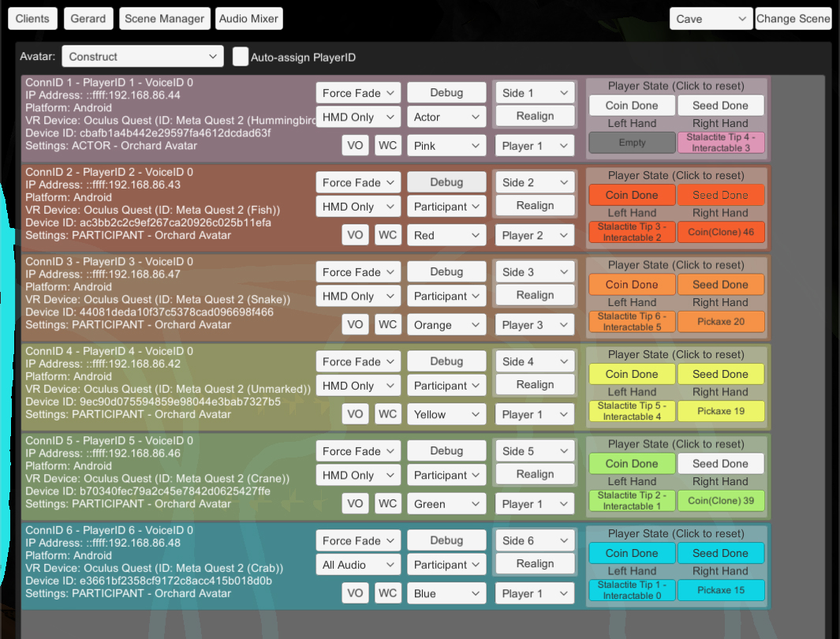
Task: Open the Actor role dropdown
Action: point(446,117)
